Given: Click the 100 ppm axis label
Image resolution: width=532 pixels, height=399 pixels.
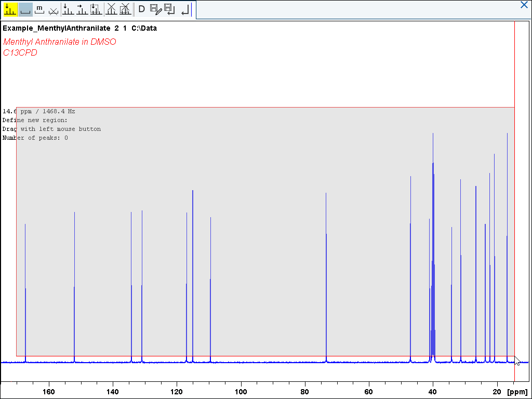Looking at the screenshot, I should click(241, 392).
